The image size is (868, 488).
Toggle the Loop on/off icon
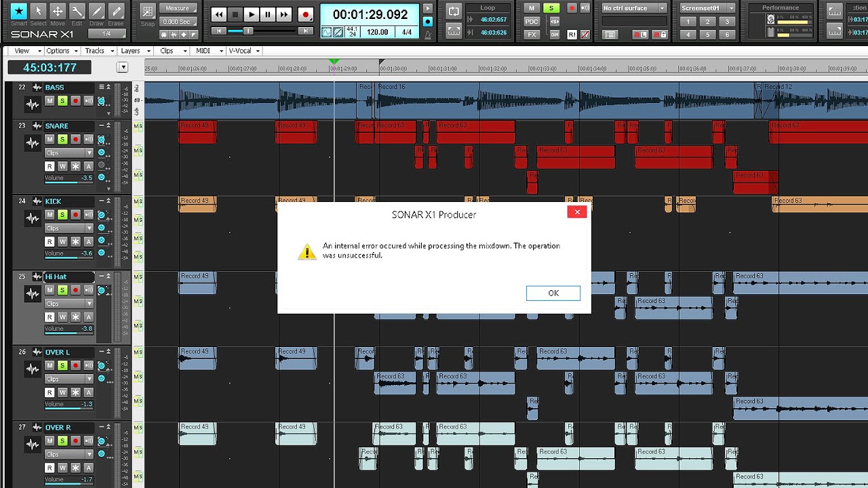coord(454,12)
